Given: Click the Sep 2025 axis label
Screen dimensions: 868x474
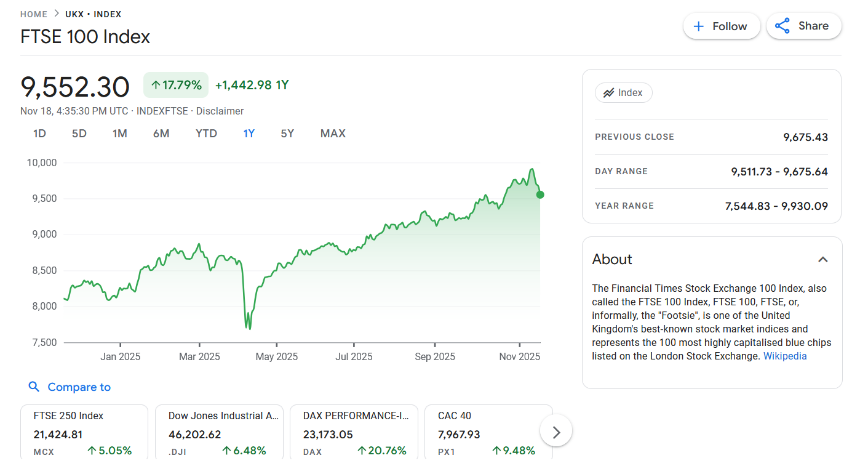Looking at the screenshot, I should tap(435, 356).
